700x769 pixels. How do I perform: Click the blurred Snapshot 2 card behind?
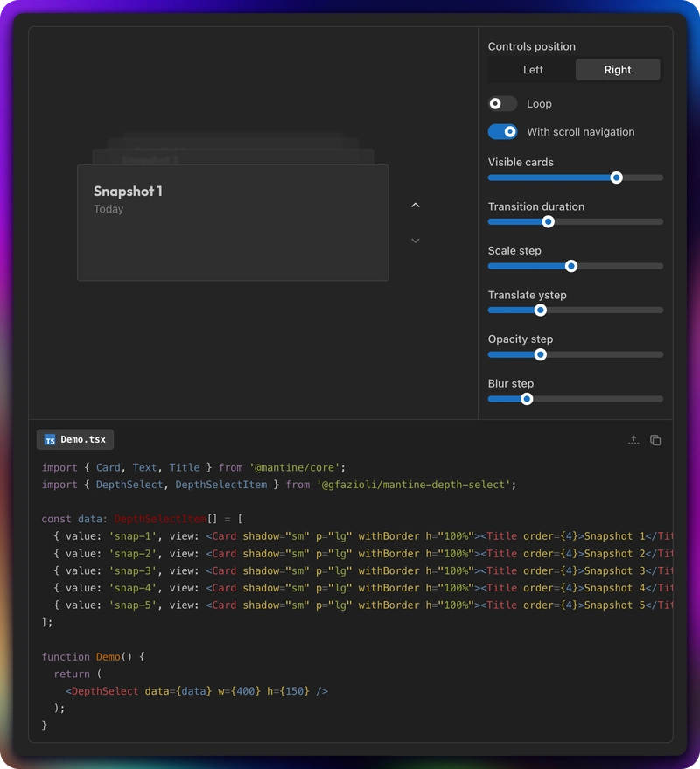(233, 157)
